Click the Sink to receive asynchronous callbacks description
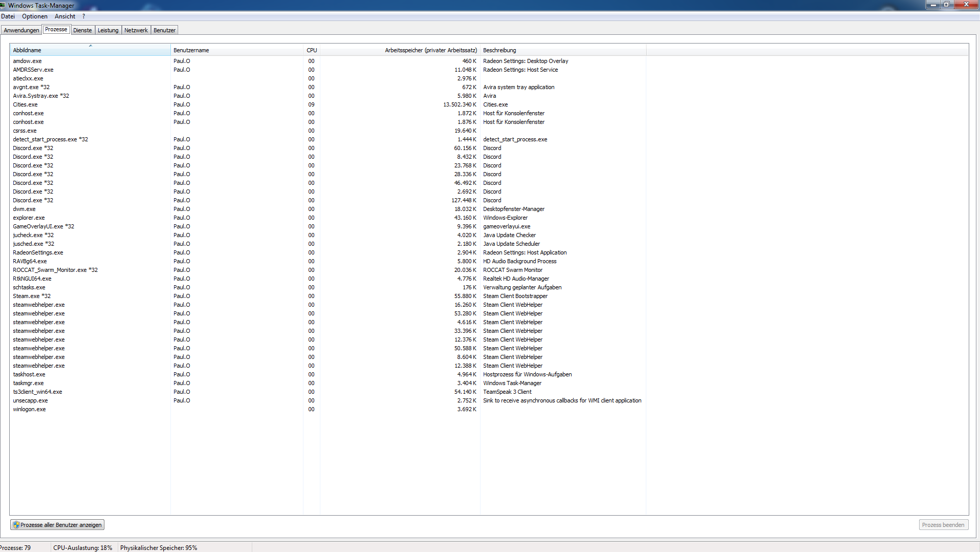The image size is (980, 552). coord(562,400)
